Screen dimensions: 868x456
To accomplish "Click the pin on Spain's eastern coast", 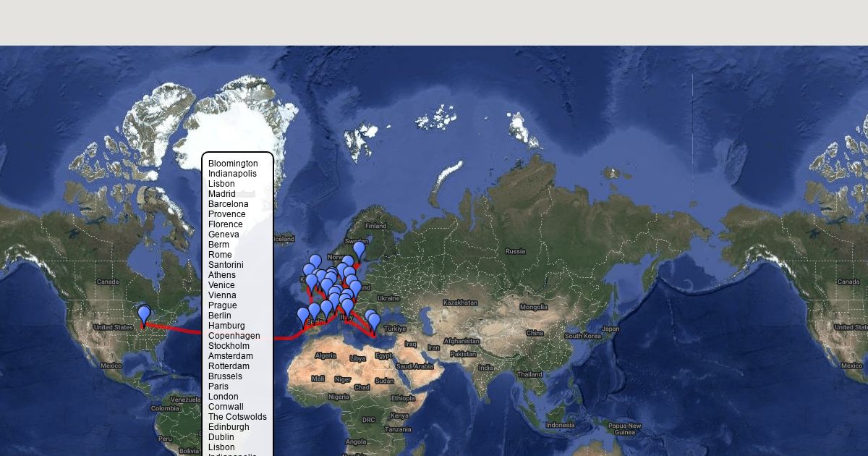I will tap(326, 309).
